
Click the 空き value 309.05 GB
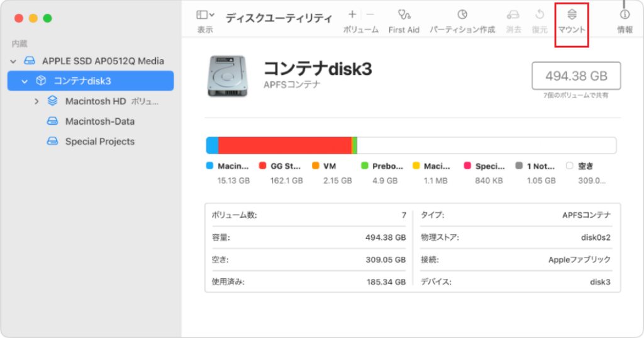[x=386, y=259]
